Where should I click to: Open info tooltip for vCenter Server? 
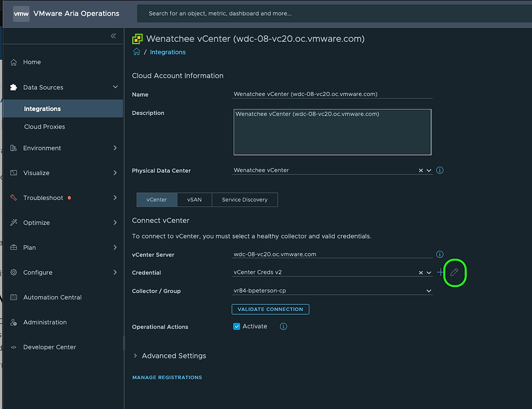click(440, 254)
